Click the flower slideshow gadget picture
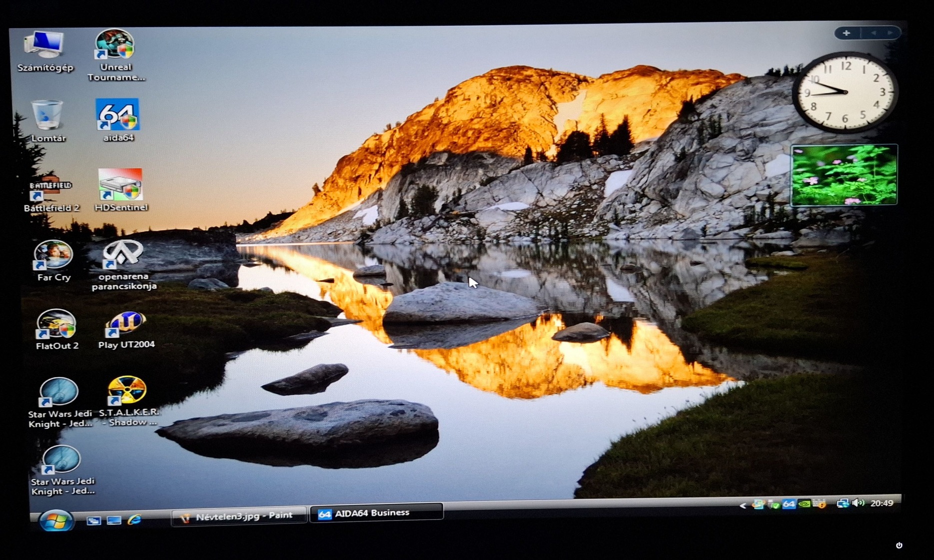This screenshot has width=934, height=560. click(844, 175)
